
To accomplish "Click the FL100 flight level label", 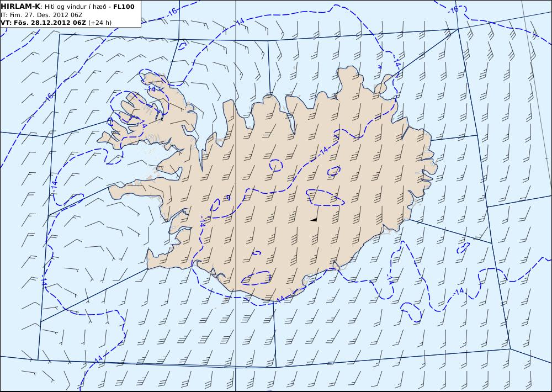I will pyautogui.click(x=124, y=7).
